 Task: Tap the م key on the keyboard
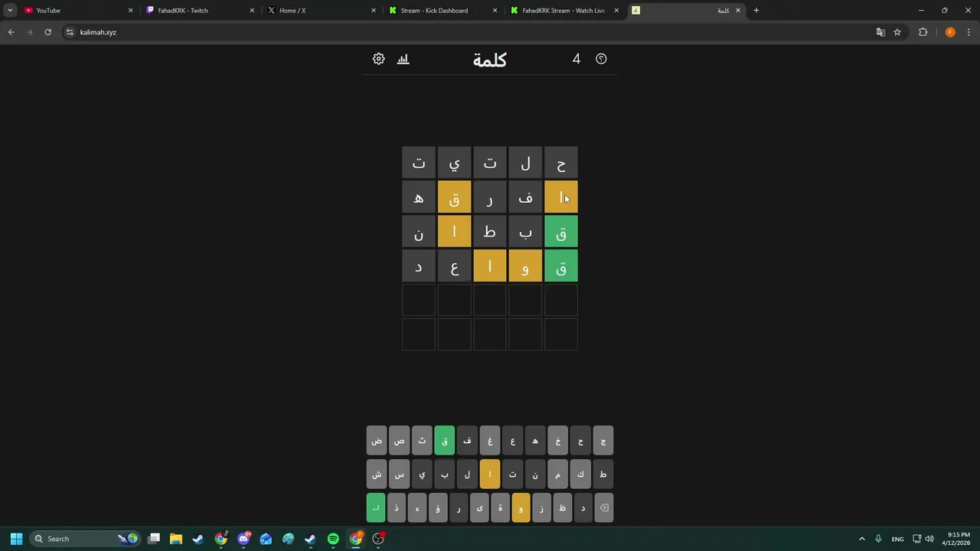click(557, 474)
